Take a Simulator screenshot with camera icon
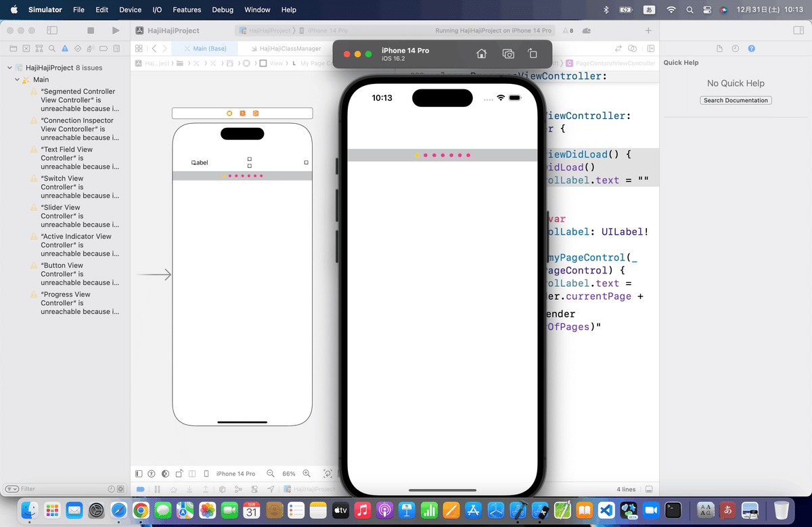The height and width of the screenshot is (527, 812). tap(508, 54)
